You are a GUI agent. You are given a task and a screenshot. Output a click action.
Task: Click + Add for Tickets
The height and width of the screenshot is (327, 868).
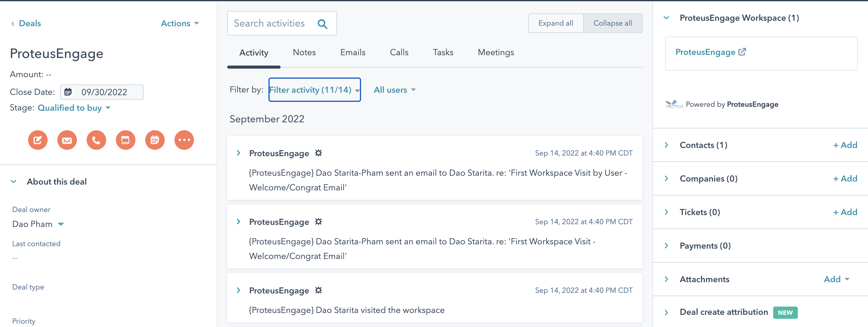(x=845, y=212)
